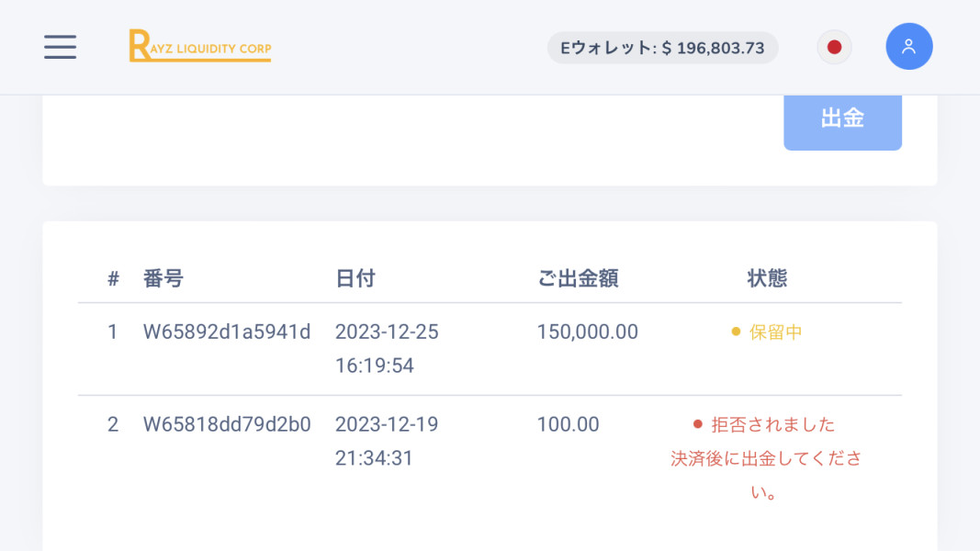Click the 2023-12-25 date entry
The width and height of the screenshot is (980, 551).
[x=387, y=332]
